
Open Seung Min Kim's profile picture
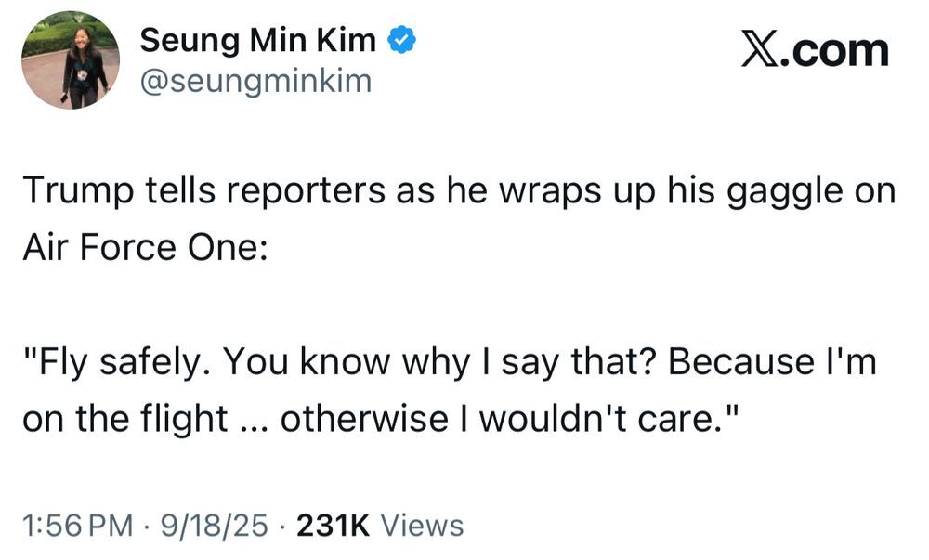[x=71, y=60]
